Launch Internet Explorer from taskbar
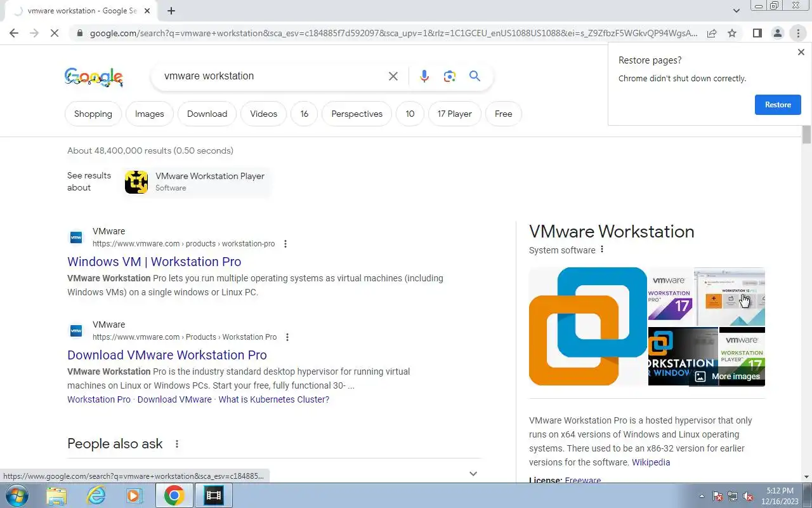 click(96, 495)
